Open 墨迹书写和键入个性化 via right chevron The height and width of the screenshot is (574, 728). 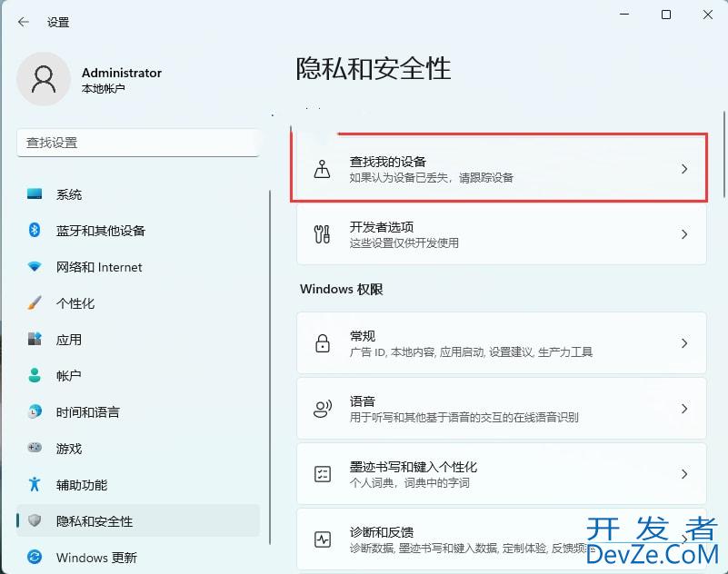coord(683,474)
